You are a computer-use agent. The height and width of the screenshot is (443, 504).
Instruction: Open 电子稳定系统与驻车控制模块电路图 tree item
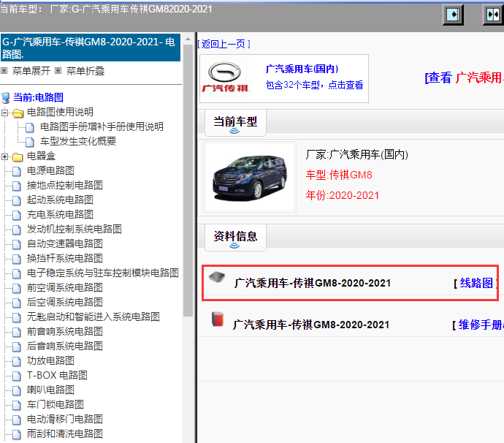click(103, 273)
